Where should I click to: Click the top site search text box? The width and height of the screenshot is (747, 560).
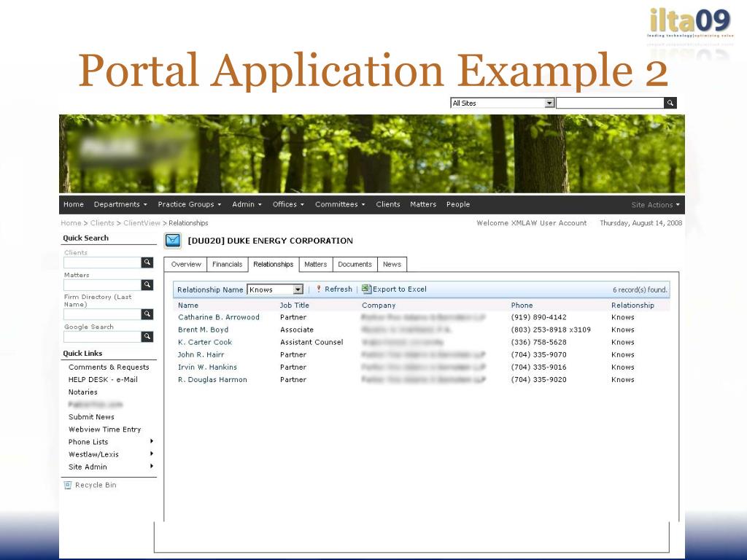[611, 103]
